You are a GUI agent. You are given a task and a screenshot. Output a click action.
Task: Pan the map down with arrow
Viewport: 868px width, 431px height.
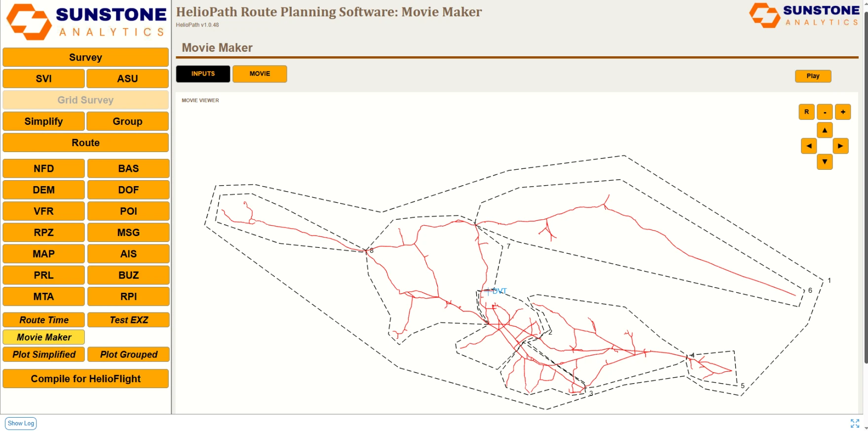pos(825,162)
